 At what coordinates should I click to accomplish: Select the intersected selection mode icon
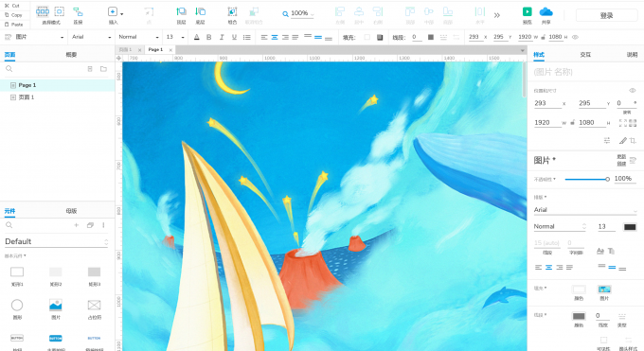[x=43, y=11]
